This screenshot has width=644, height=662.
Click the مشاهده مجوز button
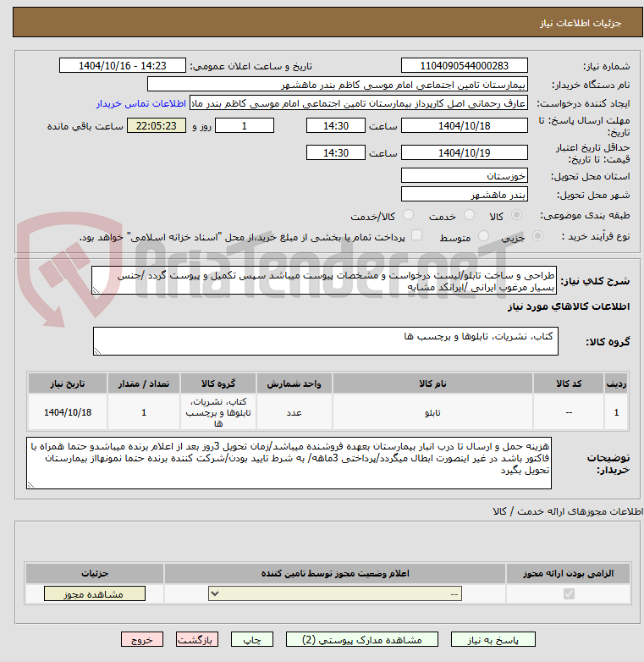(x=95, y=593)
